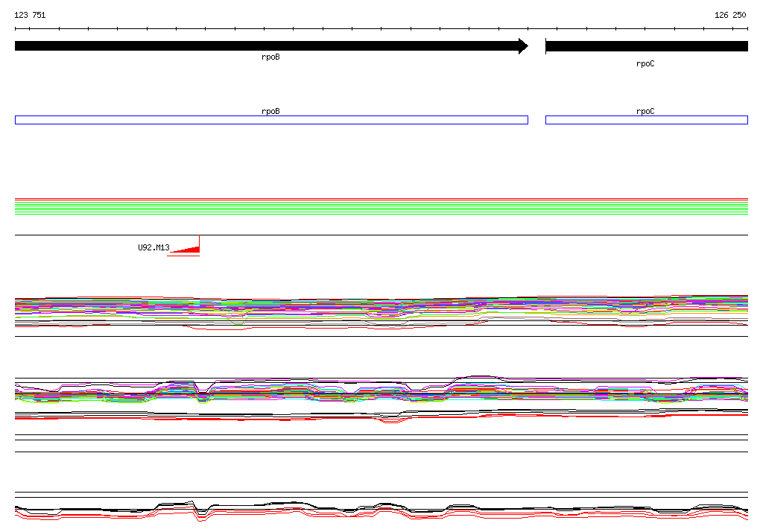Click the green horizontal lines band
Viewport: 763px width, 532px height.
381,207
